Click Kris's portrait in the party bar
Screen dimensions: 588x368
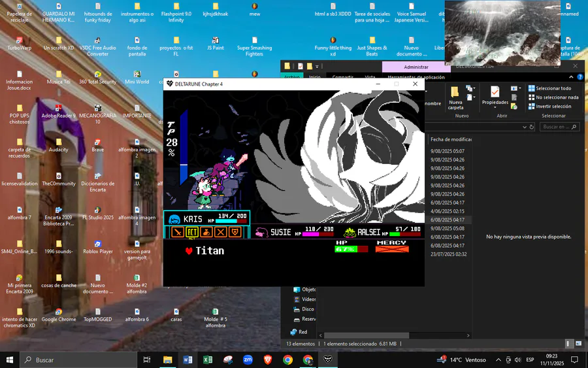click(174, 219)
